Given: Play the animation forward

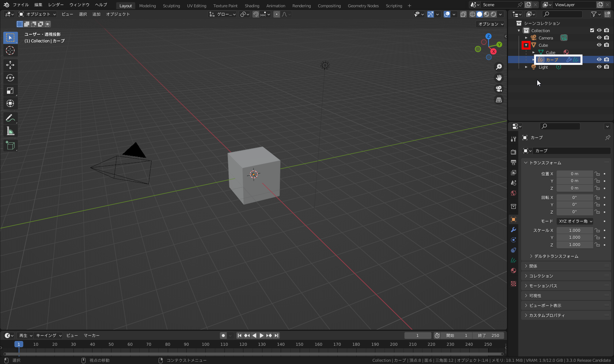Looking at the screenshot, I should click(x=262, y=336).
